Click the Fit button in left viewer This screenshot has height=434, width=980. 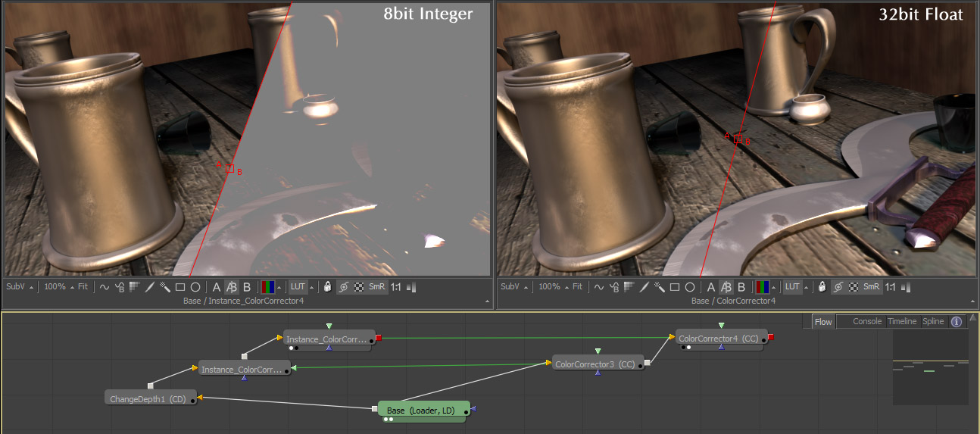83,287
